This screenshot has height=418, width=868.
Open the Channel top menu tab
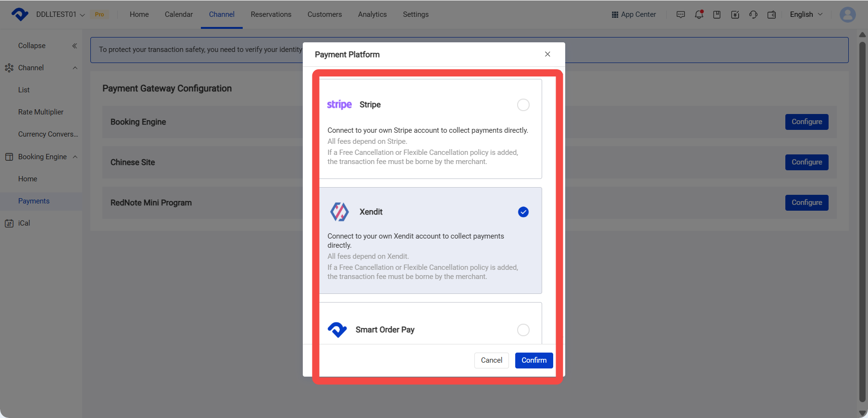(222, 14)
